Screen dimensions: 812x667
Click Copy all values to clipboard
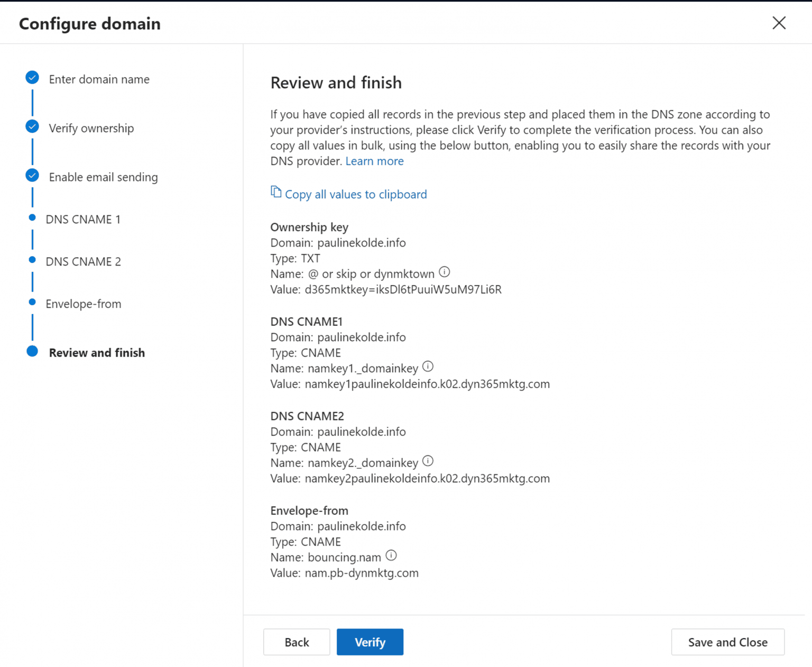point(355,194)
